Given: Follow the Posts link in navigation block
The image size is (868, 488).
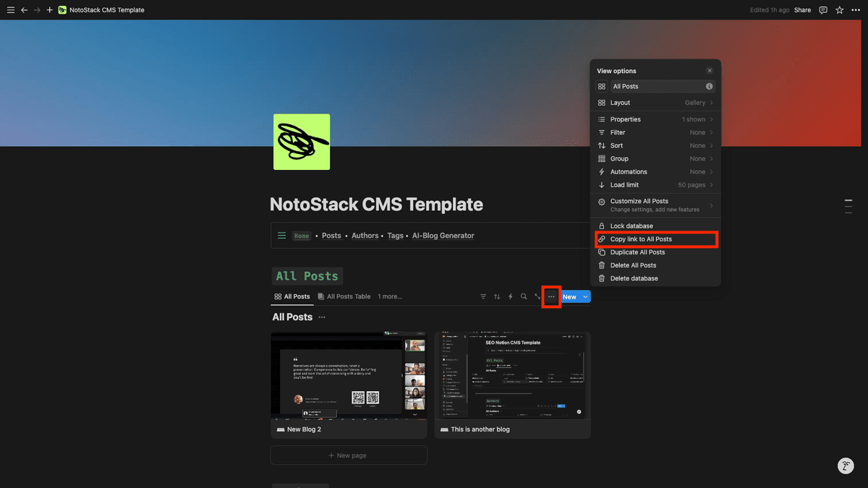Looking at the screenshot, I should [x=331, y=236].
